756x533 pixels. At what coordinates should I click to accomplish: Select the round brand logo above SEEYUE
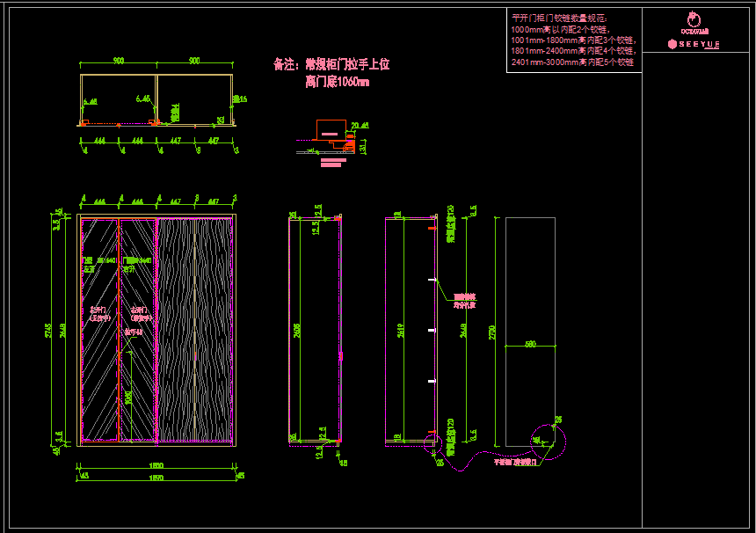pos(694,19)
